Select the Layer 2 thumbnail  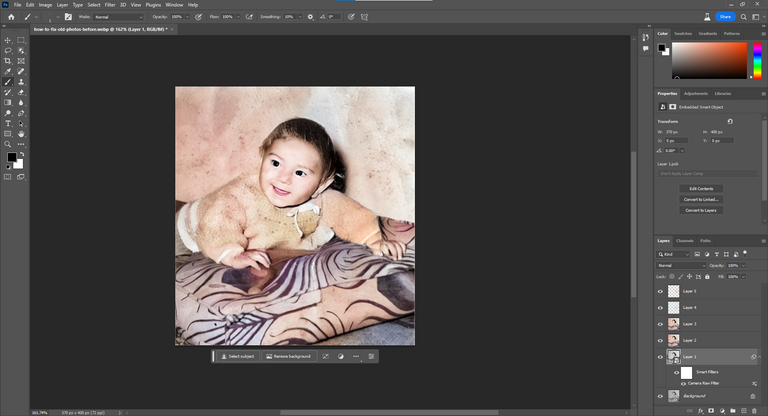[x=674, y=340]
